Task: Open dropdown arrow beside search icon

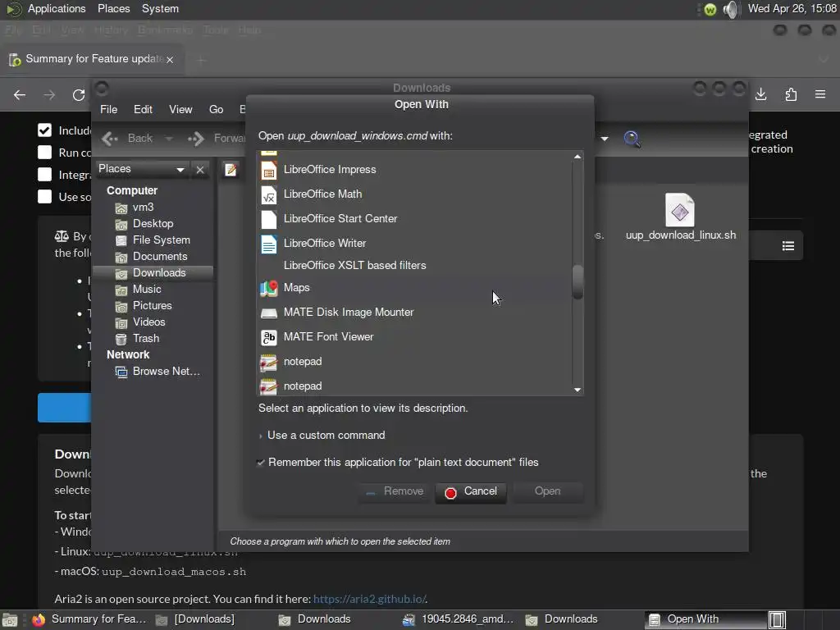Action: pyautogui.click(x=605, y=139)
